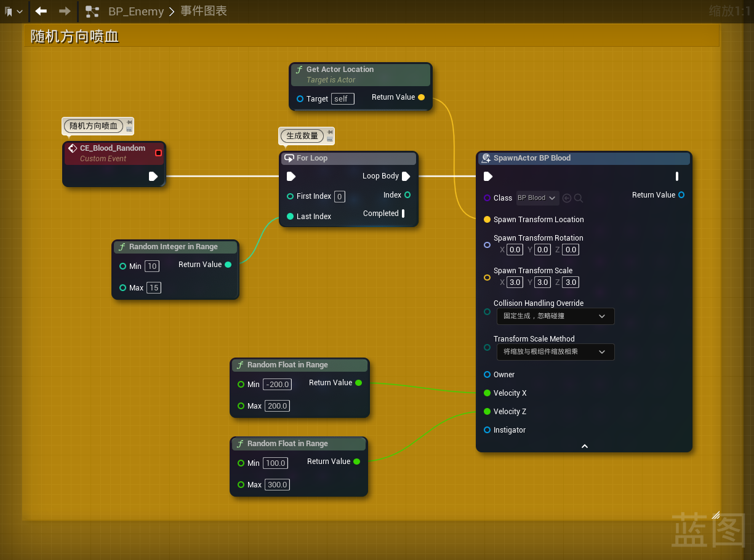Open the Class BP Blood dropdown
Image resolution: width=754 pixels, height=560 pixels.
click(x=537, y=198)
